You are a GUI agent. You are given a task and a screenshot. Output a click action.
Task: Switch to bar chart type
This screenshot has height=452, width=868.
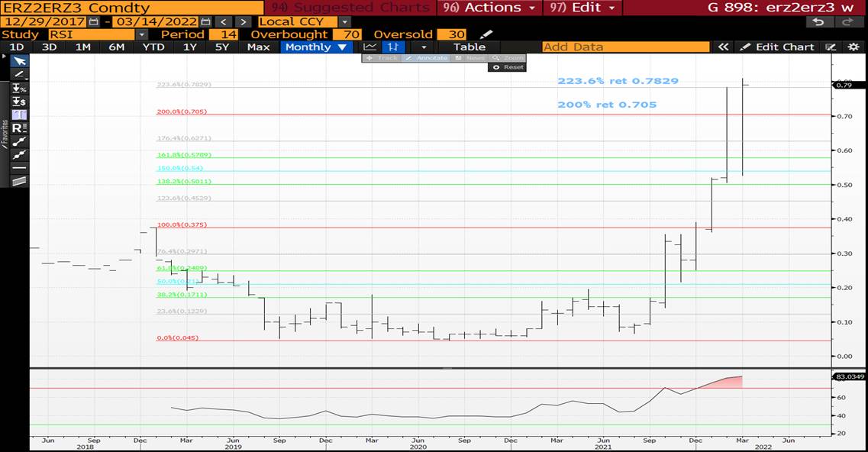point(394,47)
